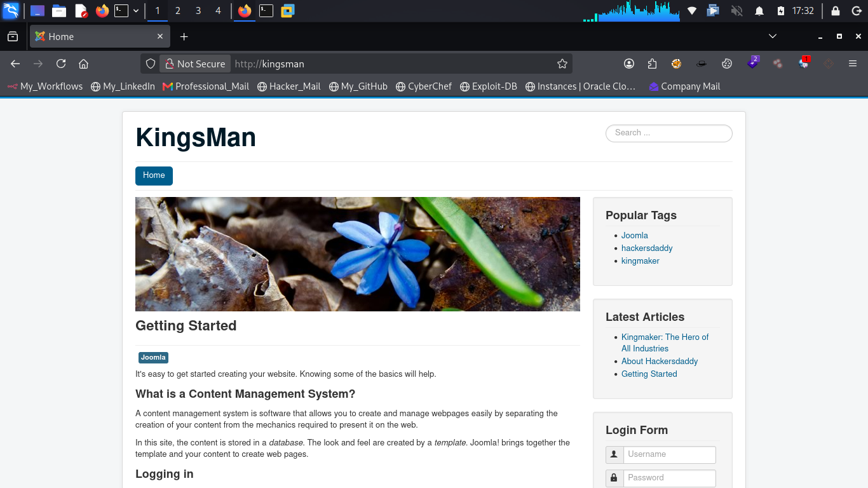The width and height of the screenshot is (868, 488).
Task: Open the black hat extension
Action: click(702, 64)
